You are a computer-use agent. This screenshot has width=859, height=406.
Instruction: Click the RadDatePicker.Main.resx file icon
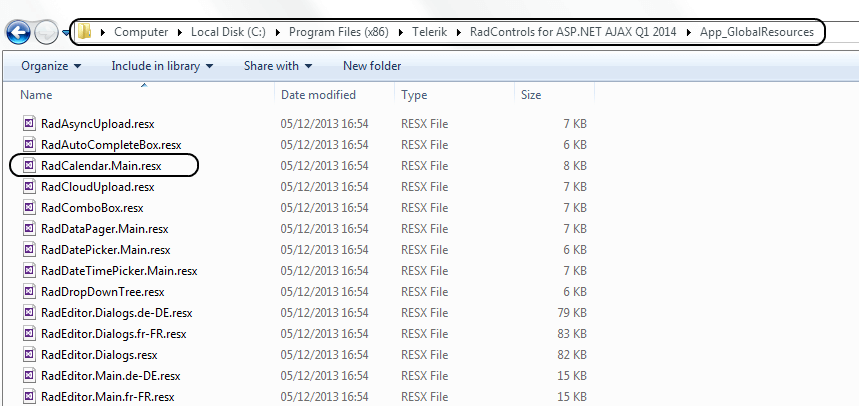tap(30, 250)
